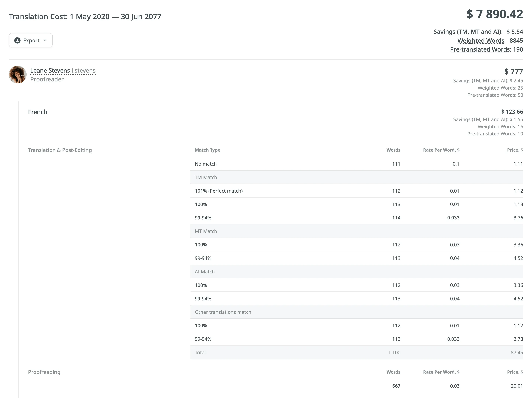
Task: Click the Other translations match header
Action: click(223, 312)
